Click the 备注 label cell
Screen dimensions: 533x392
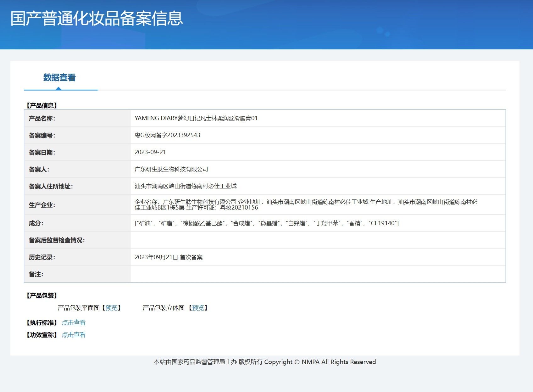77,274
